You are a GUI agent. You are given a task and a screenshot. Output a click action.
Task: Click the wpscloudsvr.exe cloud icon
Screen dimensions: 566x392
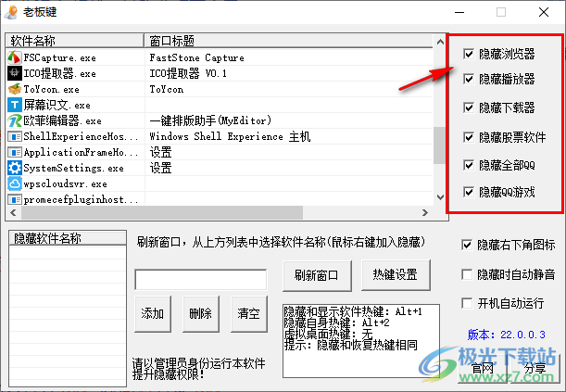click(15, 183)
